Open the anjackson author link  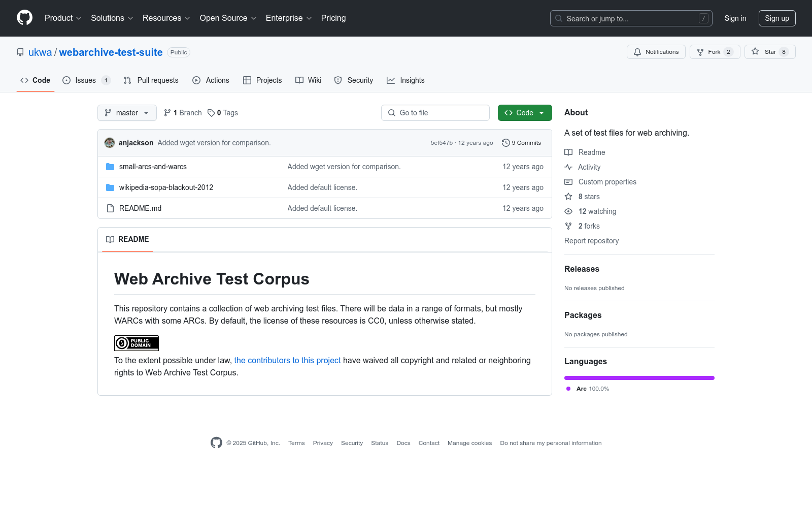point(136,143)
